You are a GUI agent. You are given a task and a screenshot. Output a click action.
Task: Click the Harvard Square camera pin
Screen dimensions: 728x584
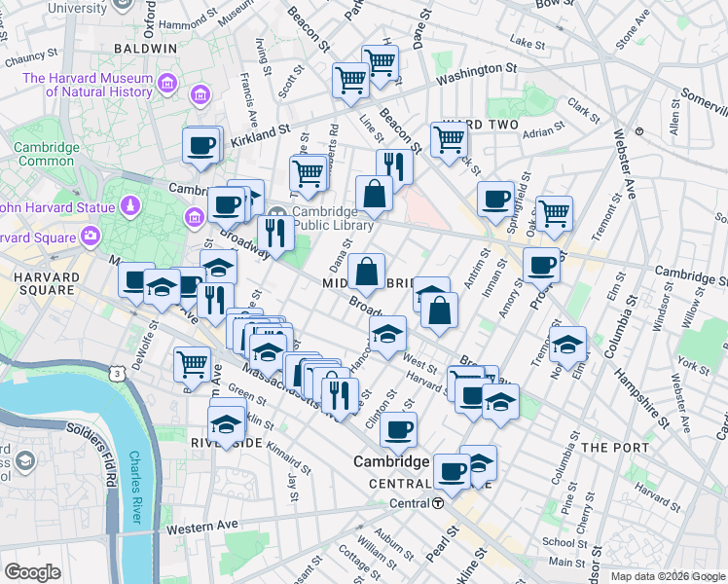(91, 237)
